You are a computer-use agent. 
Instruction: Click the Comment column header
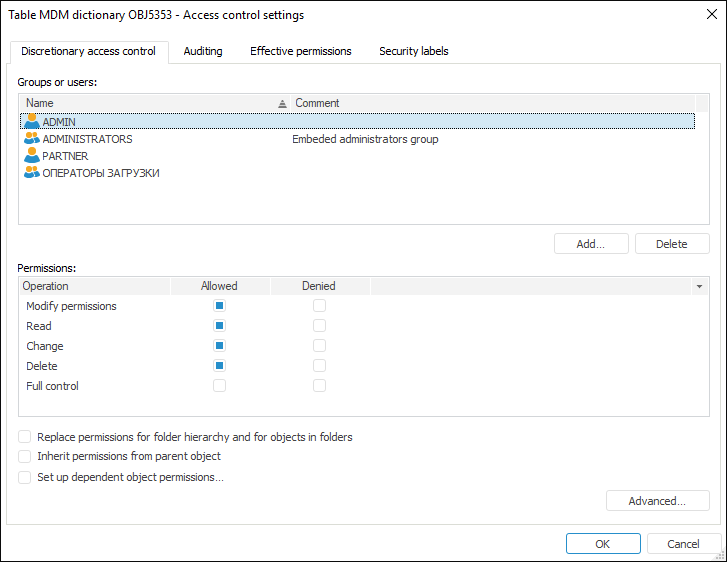tap(317, 103)
